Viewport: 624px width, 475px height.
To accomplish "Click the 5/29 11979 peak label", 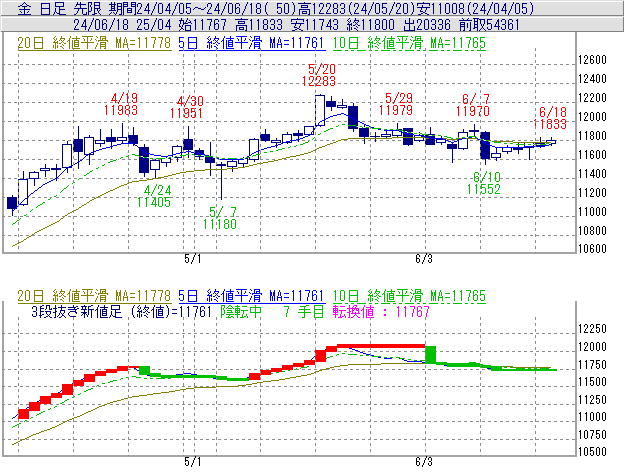I will [396, 104].
